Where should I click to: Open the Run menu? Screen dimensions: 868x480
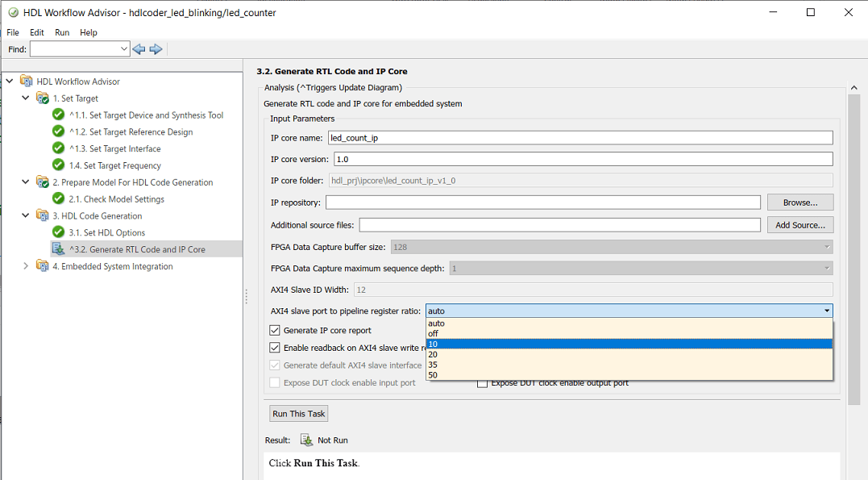tap(62, 32)
